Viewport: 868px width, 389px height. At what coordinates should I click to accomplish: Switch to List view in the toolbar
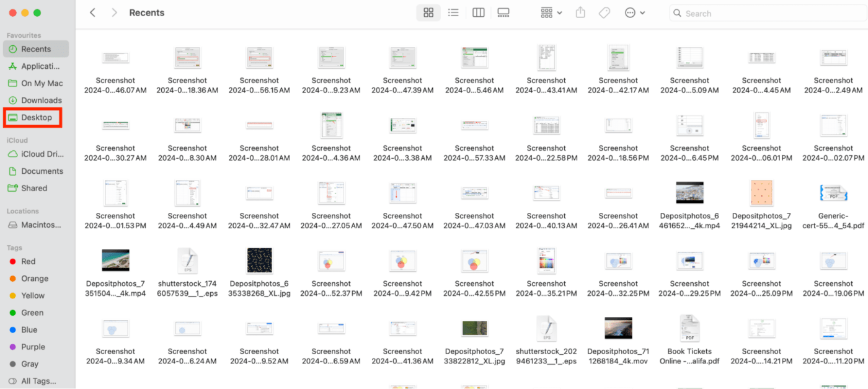tap(453, 12)
